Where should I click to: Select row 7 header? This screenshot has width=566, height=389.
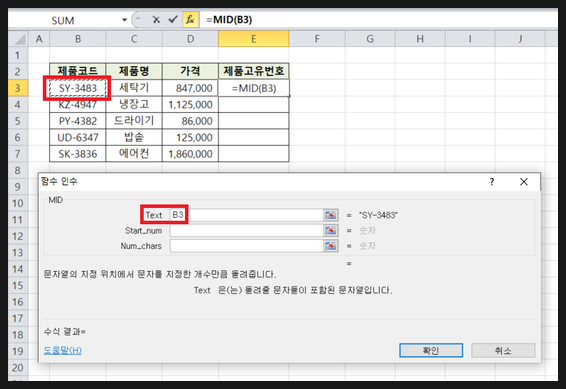[x=18, y=154]
